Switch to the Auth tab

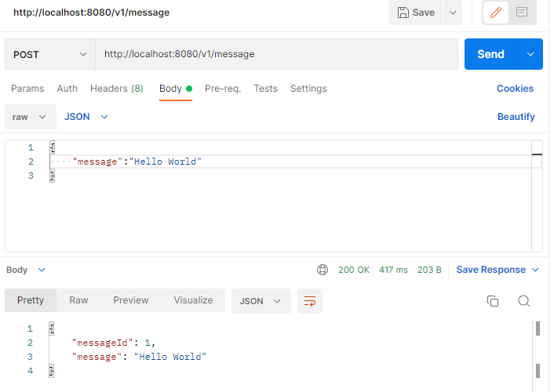(x=67, y=89)
